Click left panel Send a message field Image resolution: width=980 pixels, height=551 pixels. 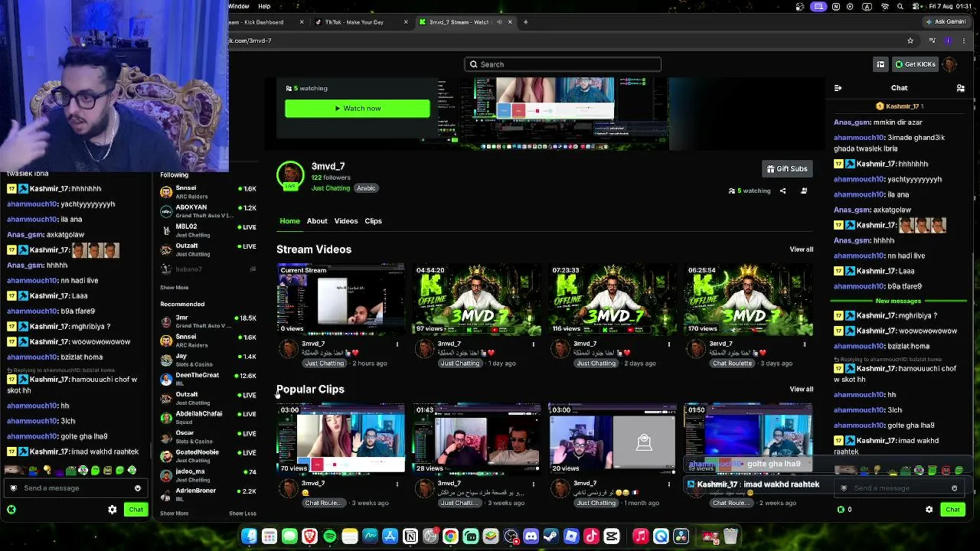click(x=75, y=488)
